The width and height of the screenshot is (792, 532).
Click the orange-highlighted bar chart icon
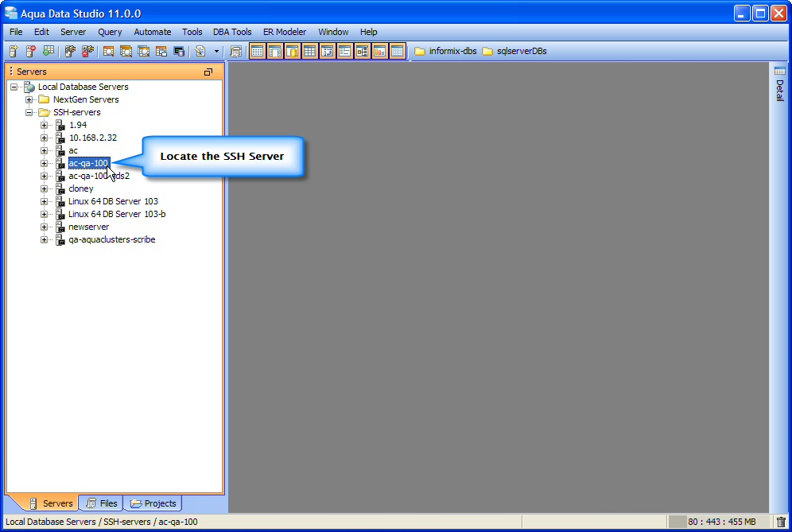(x=380, y=51)
